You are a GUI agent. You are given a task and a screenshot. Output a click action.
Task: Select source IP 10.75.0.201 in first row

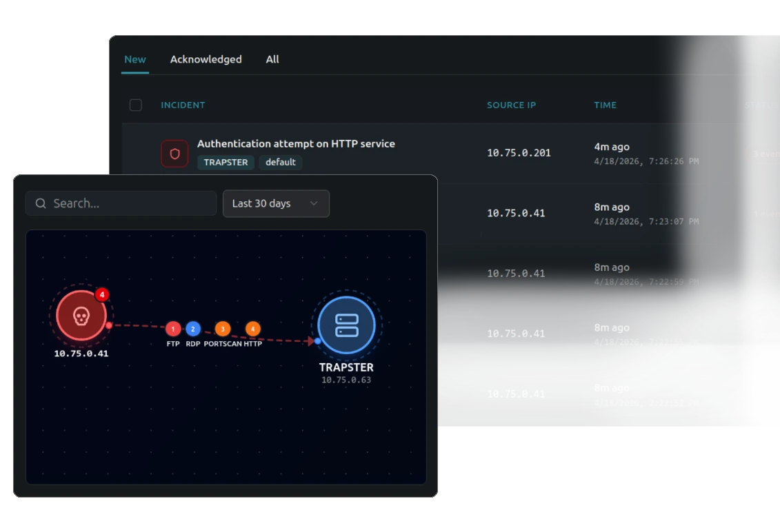point(519,153)
